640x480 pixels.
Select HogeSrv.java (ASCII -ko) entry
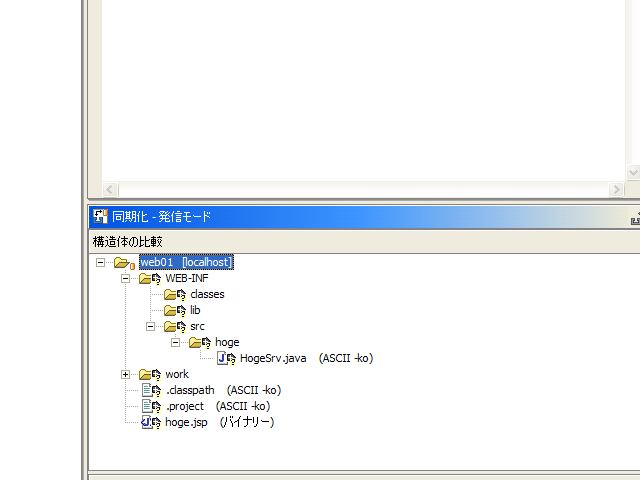click(x=307, y=358)
